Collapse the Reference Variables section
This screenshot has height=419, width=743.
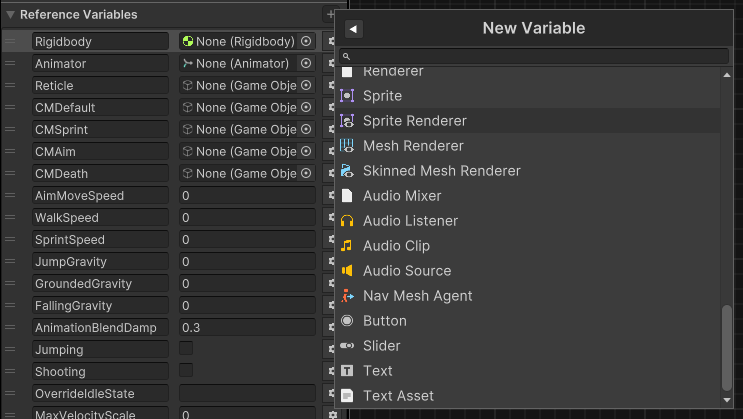pos(10,15)
